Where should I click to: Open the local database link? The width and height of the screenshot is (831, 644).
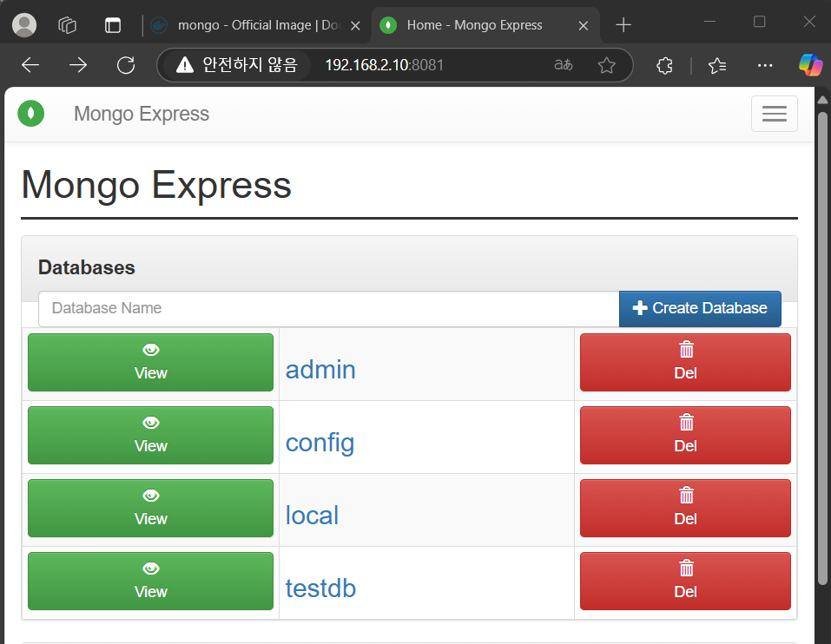(312, 516)
